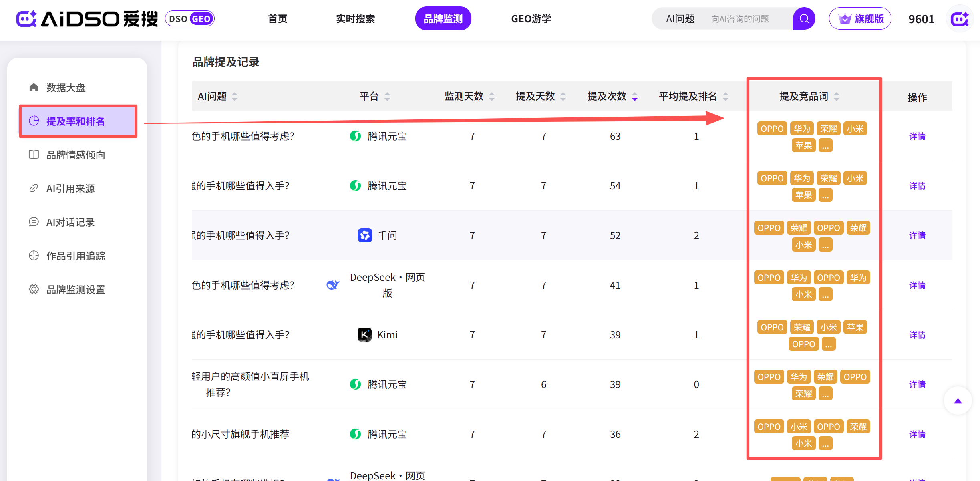Open AI引用来源 link icon item

point(70,189)
